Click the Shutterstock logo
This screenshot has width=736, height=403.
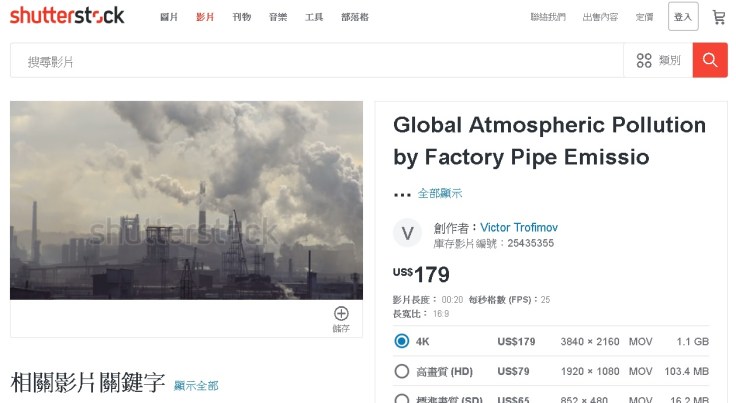pyautogui.click(x=67, y=16)
